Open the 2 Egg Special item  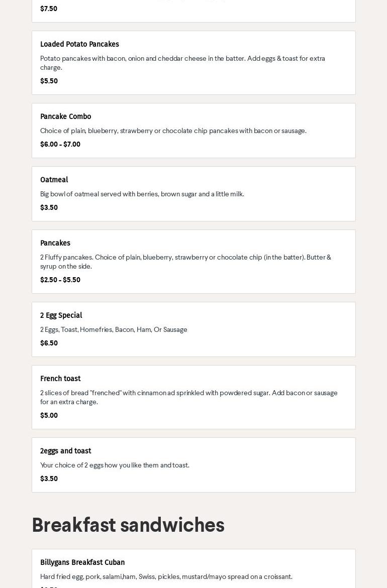[61, 315]
